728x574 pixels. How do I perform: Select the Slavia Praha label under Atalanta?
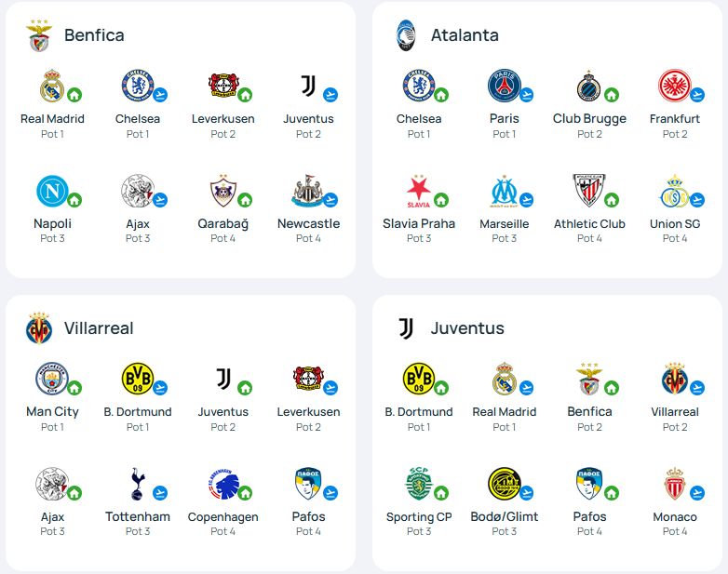[419, 223]
